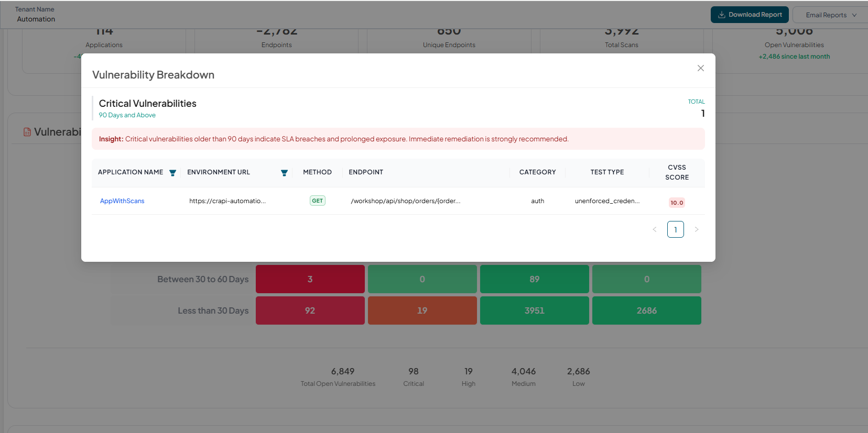Open Environment URL filter icon
Screen dimensions: 868x433
coord(284,173)
